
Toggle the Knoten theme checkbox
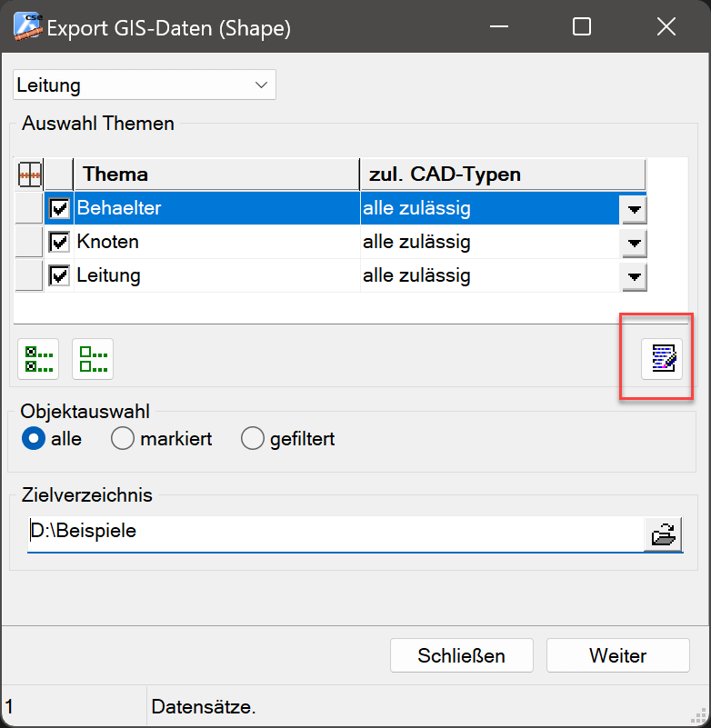[x=60, y=243]
